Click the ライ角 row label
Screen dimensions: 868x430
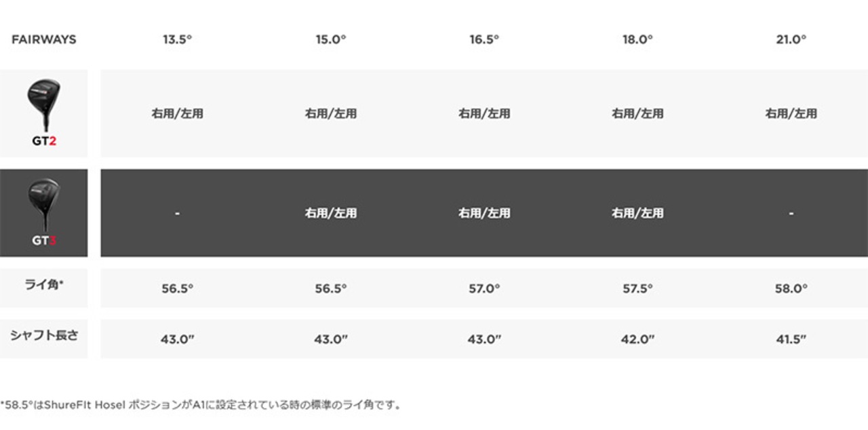click(x=43, y=286)
